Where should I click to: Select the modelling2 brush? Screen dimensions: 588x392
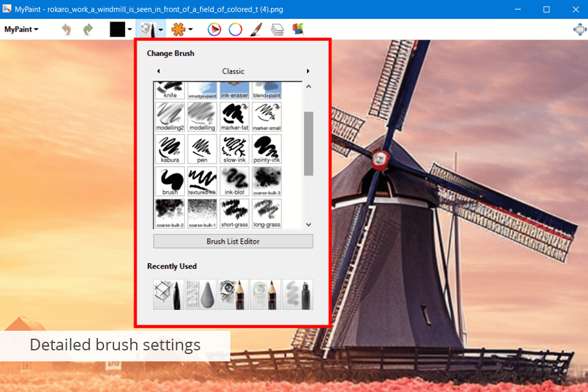point(170,116)
